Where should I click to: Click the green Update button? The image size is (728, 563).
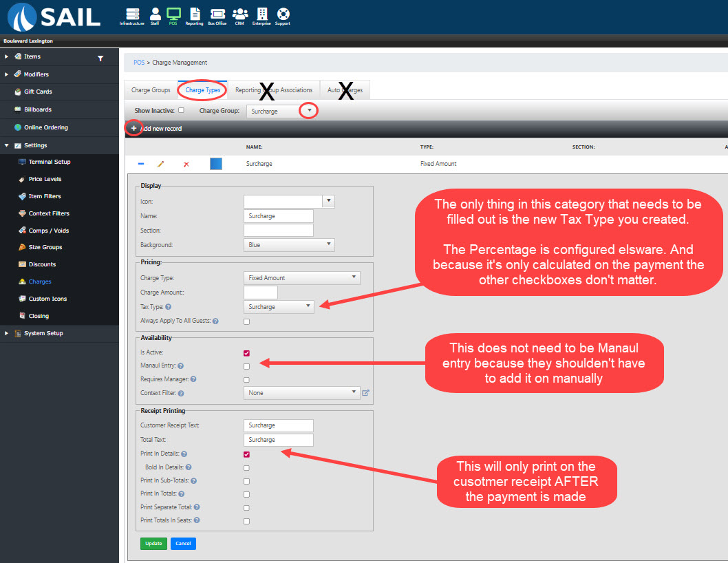(x=153, y=544)
